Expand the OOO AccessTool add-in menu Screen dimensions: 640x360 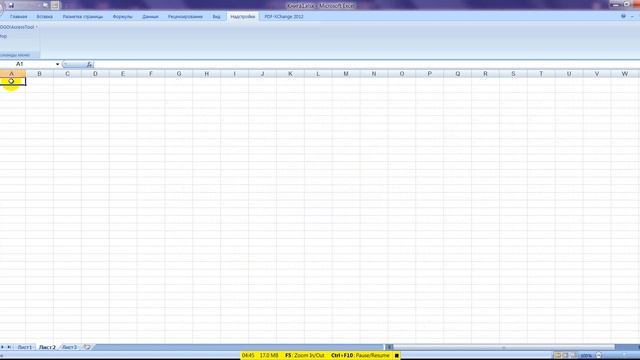click(x=18, y=27)
